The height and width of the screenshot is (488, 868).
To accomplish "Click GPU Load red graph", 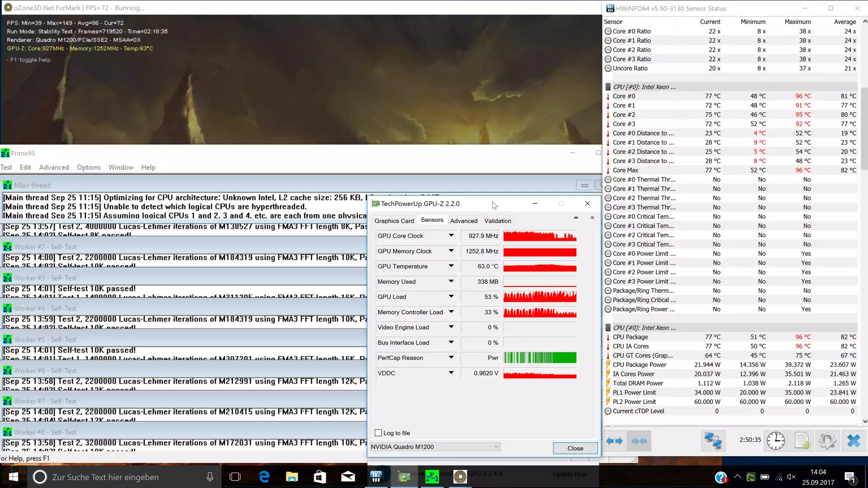I will point(540,296).
